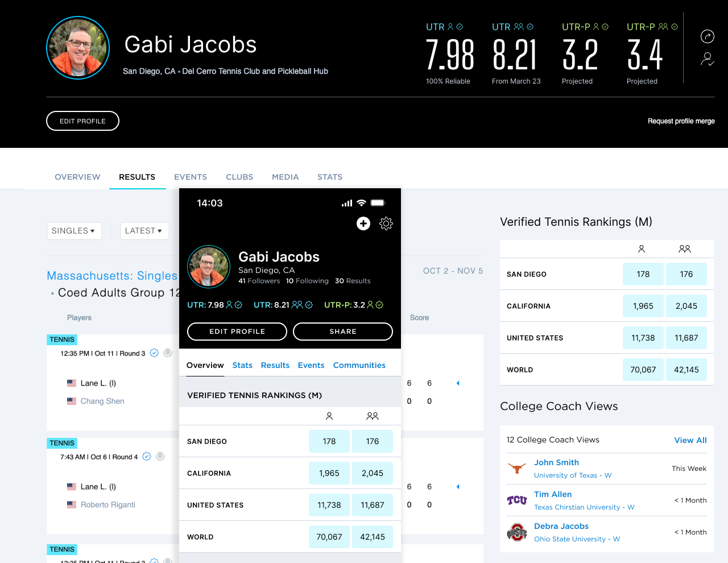Click the gray shield icon beside Round 4
728x563 pixels.
(x=160, y=456)
